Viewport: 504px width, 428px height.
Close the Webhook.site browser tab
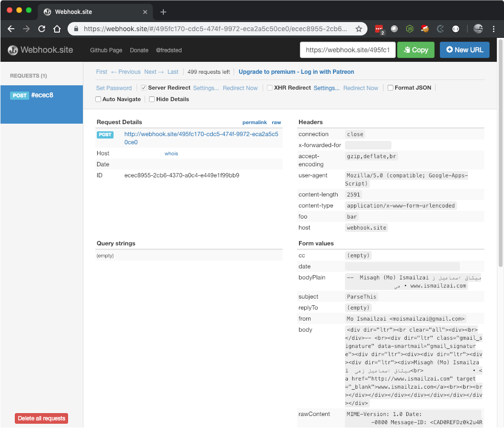145,12
